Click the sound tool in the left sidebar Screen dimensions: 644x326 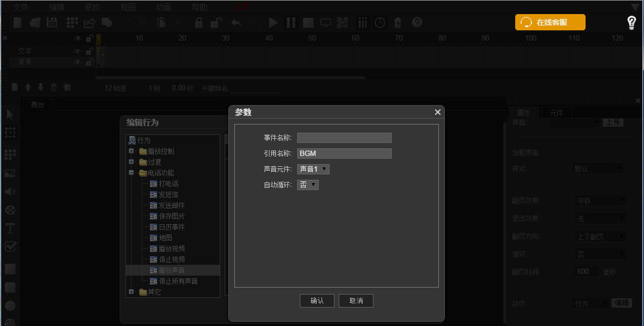(9, 191)
